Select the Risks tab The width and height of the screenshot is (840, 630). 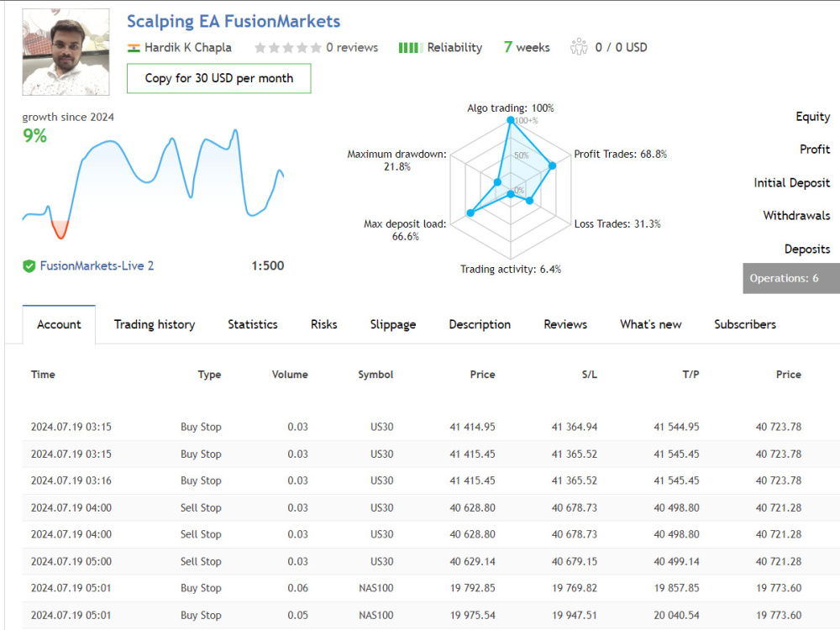324,324
